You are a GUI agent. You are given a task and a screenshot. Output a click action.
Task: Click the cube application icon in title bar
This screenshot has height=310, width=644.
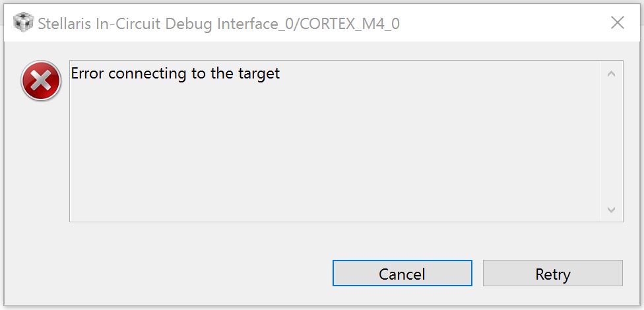point(23,23)
